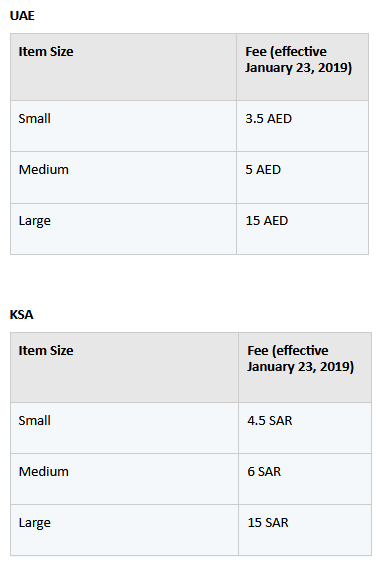Select the 15 SAR fee cell
376x564 pixels.
pos(305,530)
